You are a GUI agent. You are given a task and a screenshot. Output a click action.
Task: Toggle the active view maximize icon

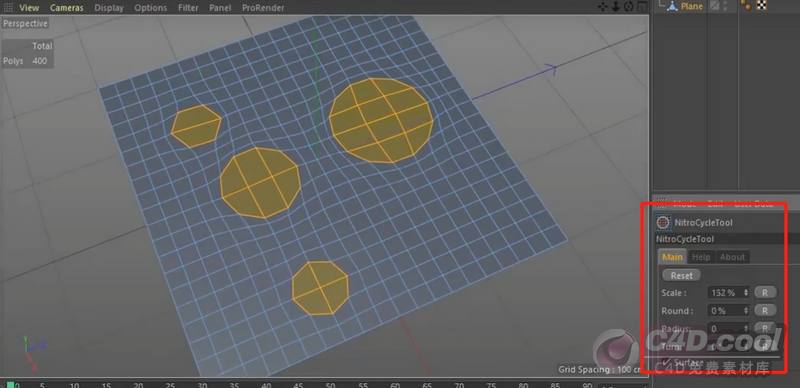click(x=642, y=7)
